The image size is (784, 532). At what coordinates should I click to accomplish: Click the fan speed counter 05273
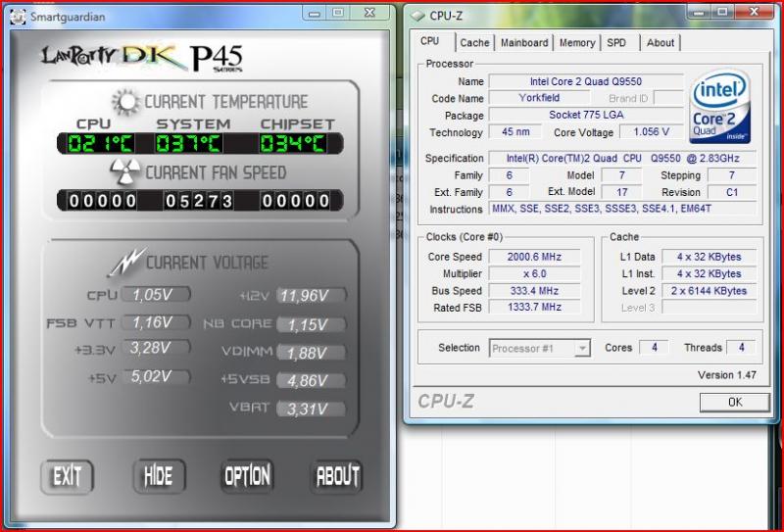(199, 201)
